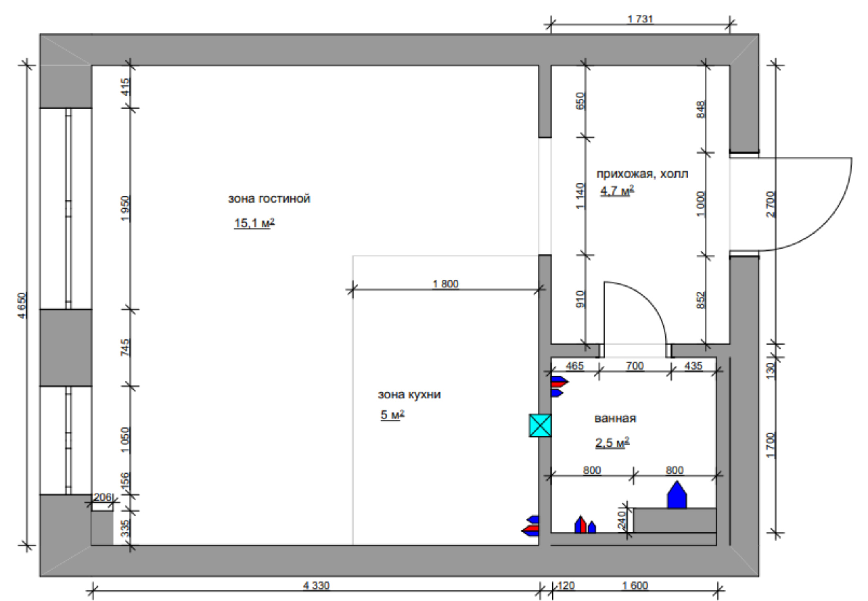Select the 'зона гостиной' room label

pyautogui.click(x=269, y=199)
